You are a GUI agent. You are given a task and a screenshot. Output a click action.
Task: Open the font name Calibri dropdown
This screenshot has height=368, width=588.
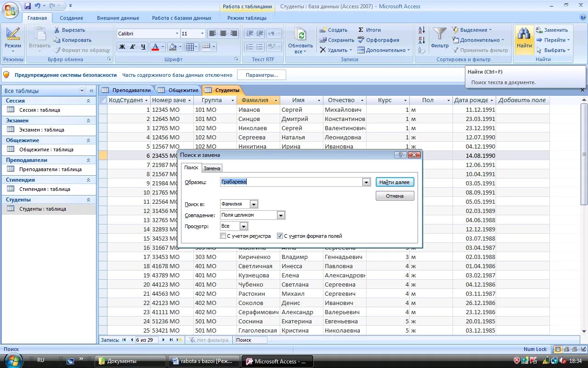point(177,34)
